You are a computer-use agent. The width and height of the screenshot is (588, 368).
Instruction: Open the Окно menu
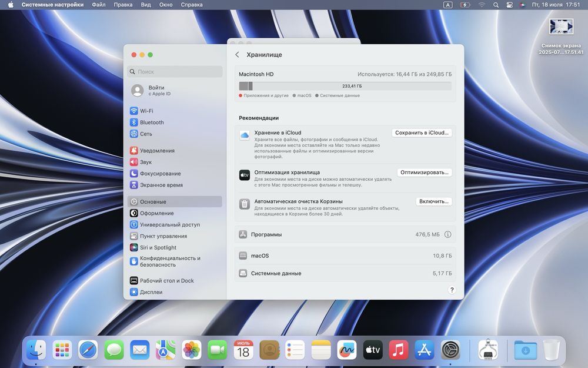[166, 5]
